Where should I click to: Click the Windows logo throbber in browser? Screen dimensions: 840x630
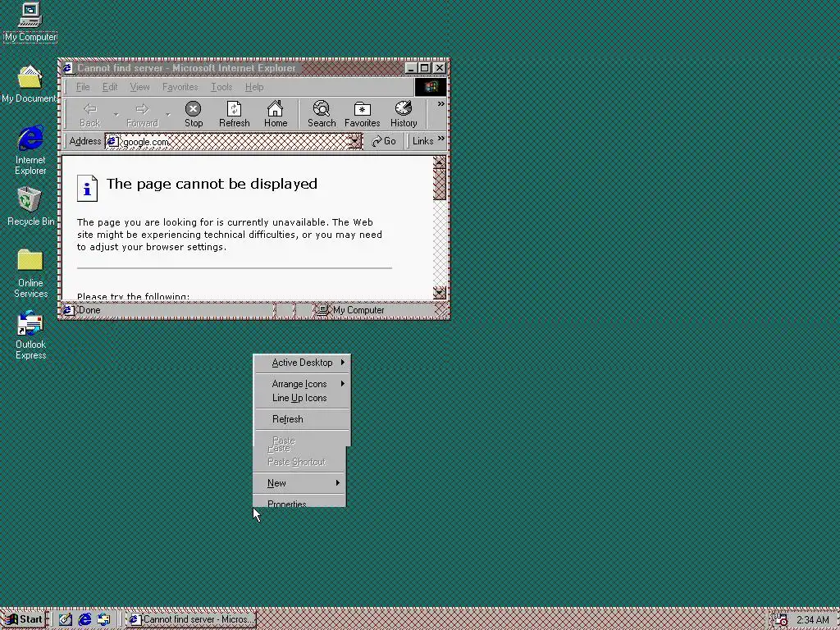click(x=431, y=87)
